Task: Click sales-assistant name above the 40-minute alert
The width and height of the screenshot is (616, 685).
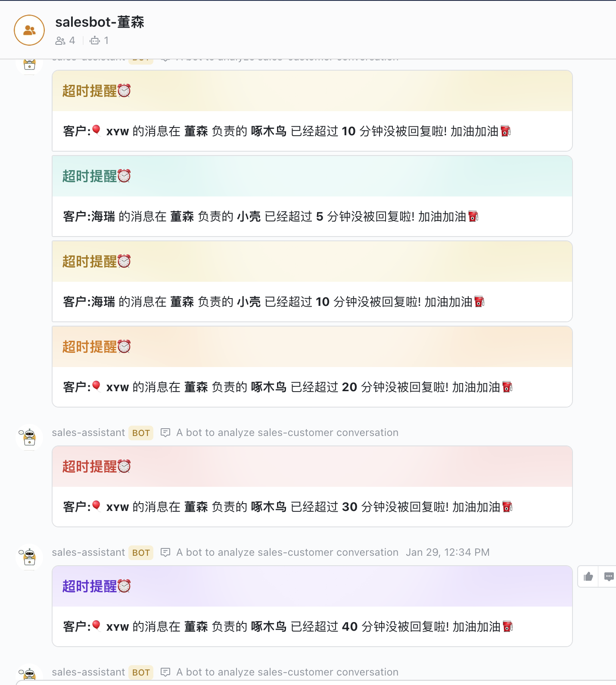Action: [88, 552]
